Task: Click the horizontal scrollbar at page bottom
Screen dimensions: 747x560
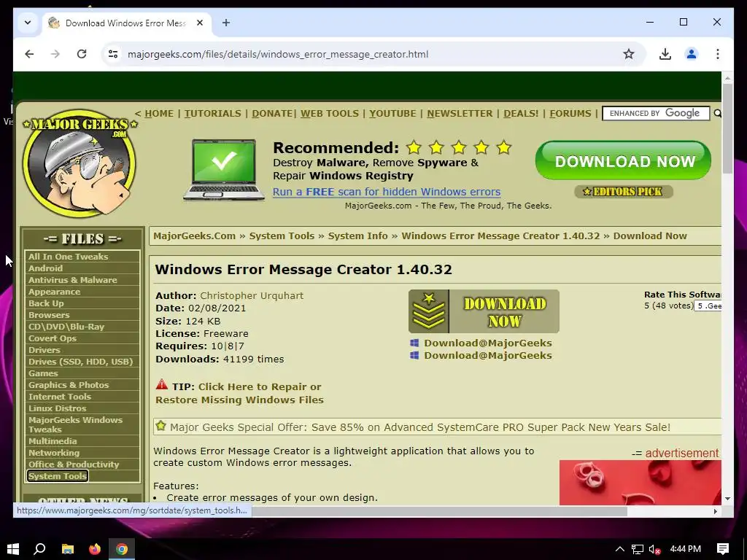Action: click(439, 511)
